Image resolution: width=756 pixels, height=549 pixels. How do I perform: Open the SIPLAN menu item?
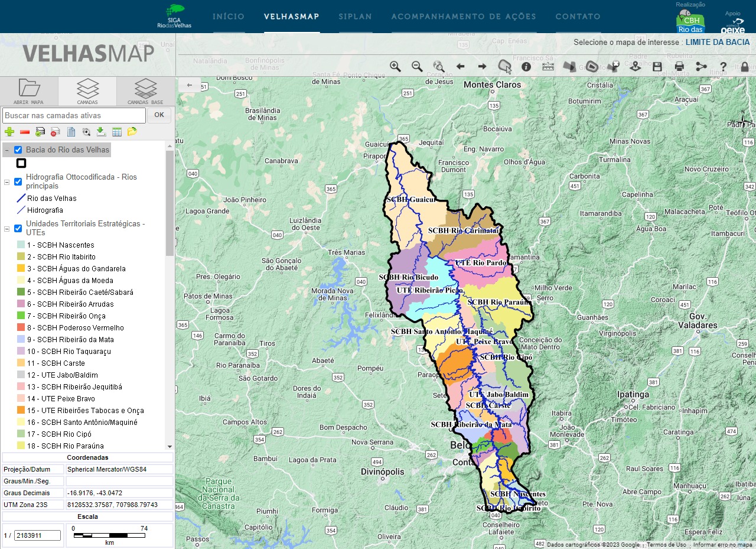pos(356,17)
